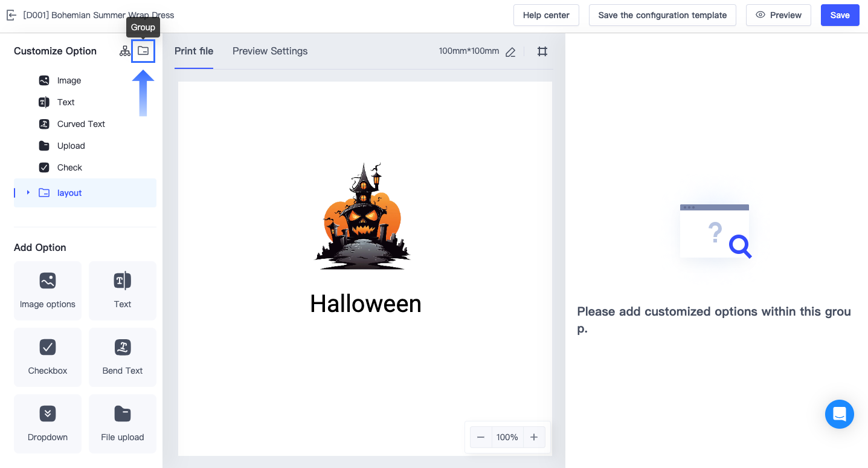The image size is (868, 468).
Task: Click the pencil icon to edit canvas dimensions
Action: (x=510, y=51)
